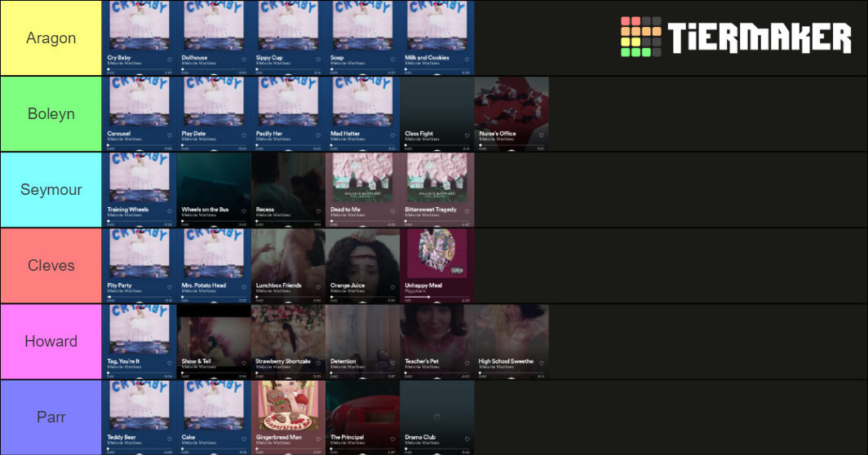Like Teddy Bear via heart icon
The image size is (868, 455).
coord(170,439)
